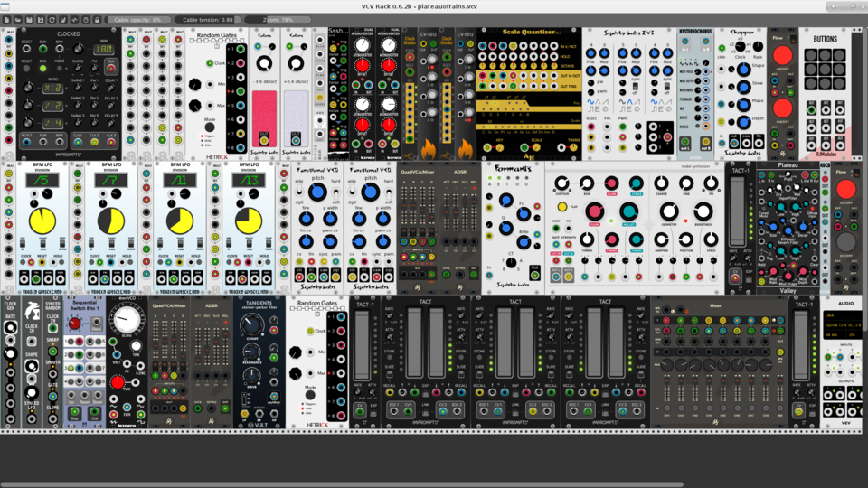Click the MODE button on CLOCKED
Screen dimensions: 868x488
click(60, 69)
